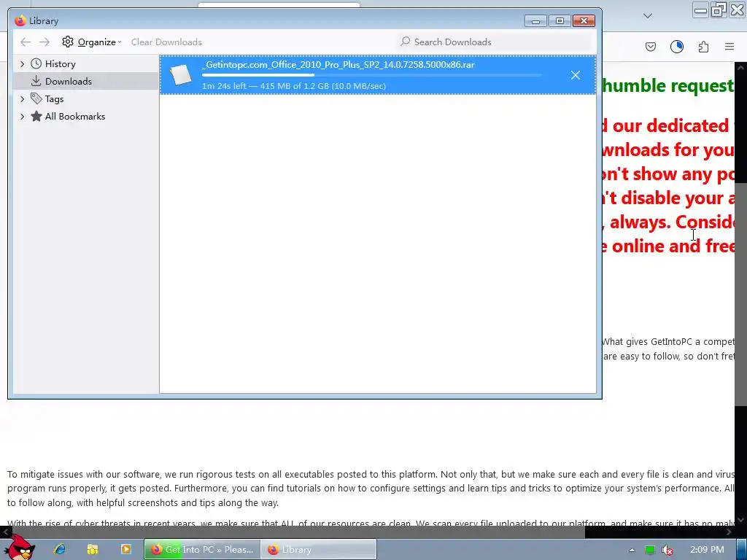Click the Library back arrow

click(26, 42)
